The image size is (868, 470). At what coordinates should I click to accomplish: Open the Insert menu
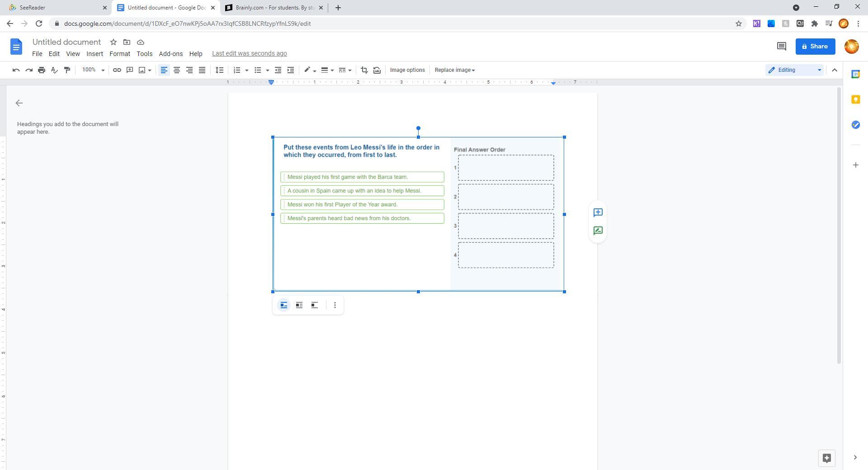point(94,54)
